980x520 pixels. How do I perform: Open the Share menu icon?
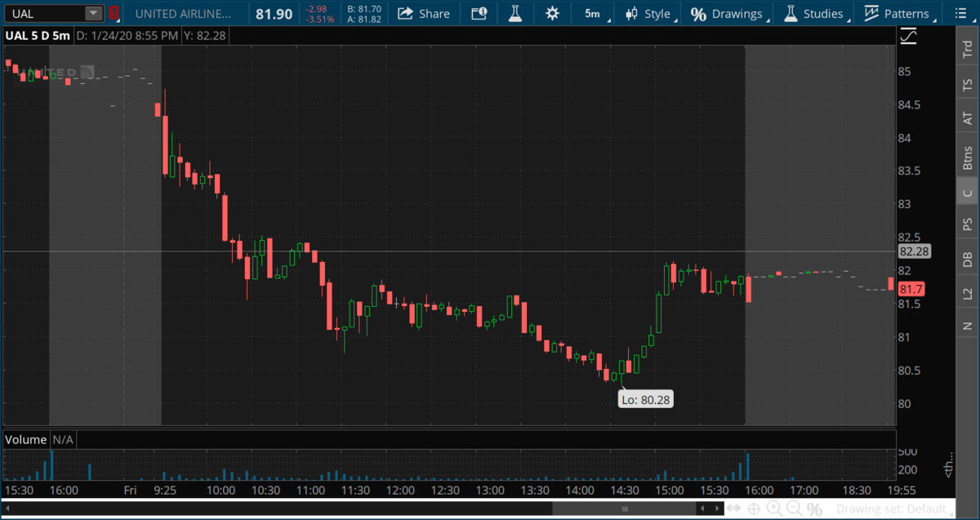pyautogui.click(x=404, y=13)
